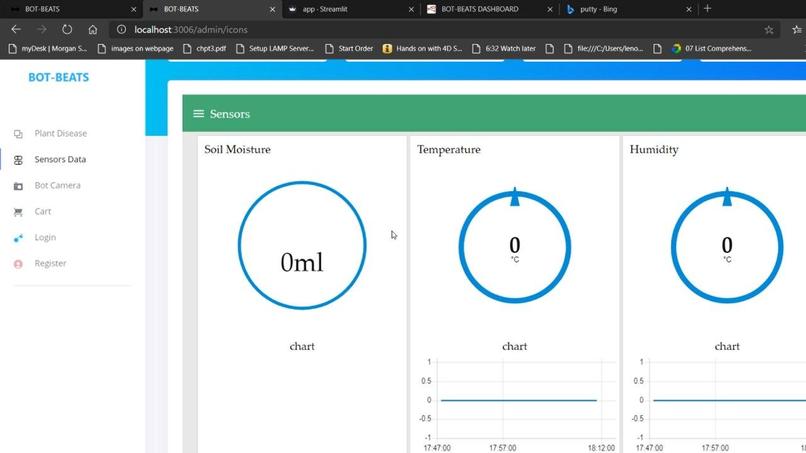Bookmark this page with the star icon
The width and height of the screenshot is (806, 453).
click(x=768, y=30)
